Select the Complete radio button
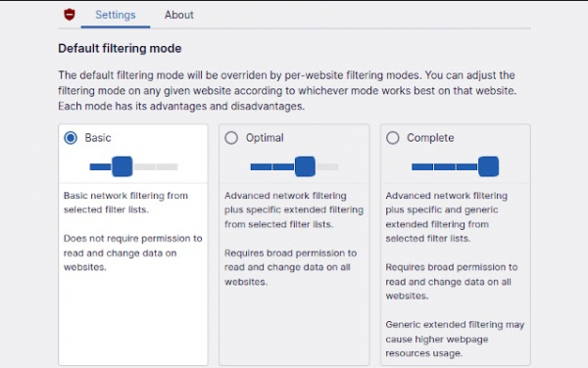This screenshot has width=588, height=368. pos(393,138)
